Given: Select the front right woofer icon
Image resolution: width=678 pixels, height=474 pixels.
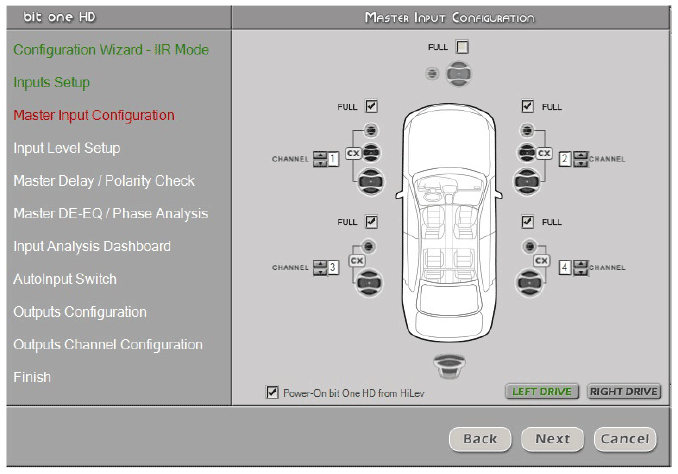Looking at the screenshot, I should (x=527, y=181).
